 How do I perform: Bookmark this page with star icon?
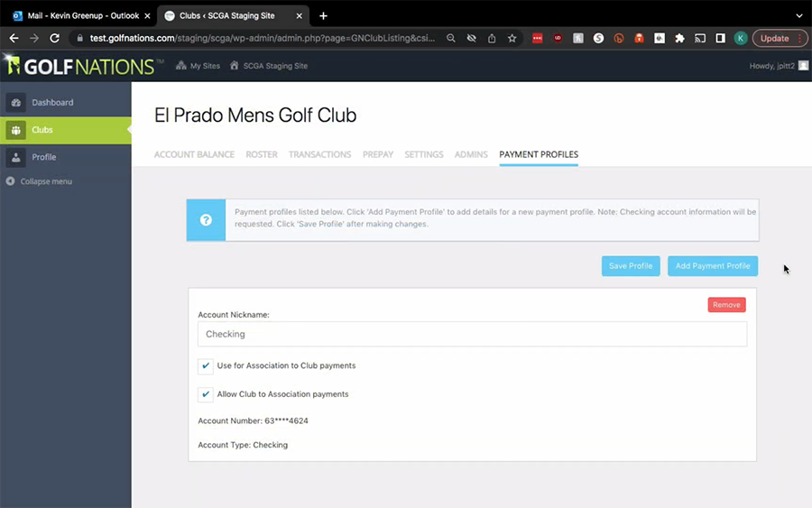512,38
